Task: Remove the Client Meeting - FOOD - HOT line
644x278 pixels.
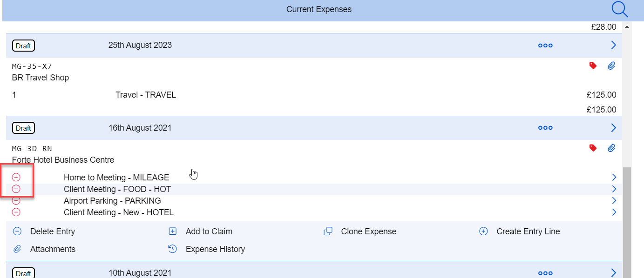Action: (16, 189)
